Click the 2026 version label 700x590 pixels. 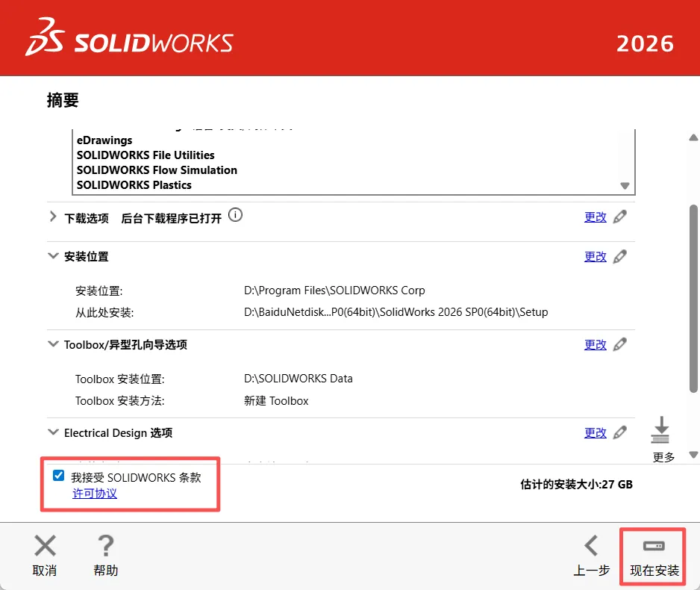(x=645, y=44)
